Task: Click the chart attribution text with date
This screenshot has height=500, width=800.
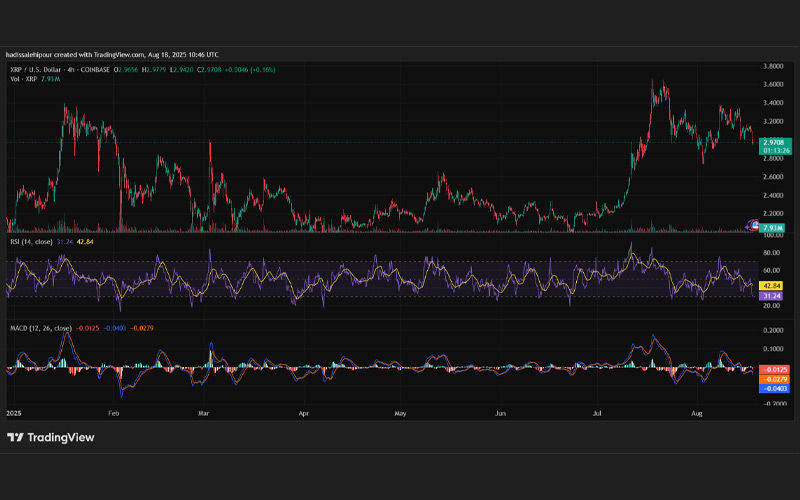Action: tap(112, 55)
